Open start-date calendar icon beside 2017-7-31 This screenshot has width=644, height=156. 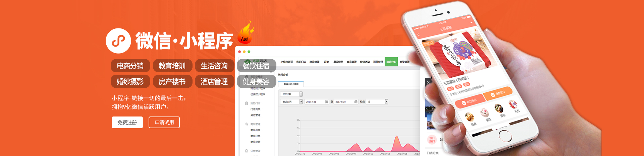coord(326,102)
